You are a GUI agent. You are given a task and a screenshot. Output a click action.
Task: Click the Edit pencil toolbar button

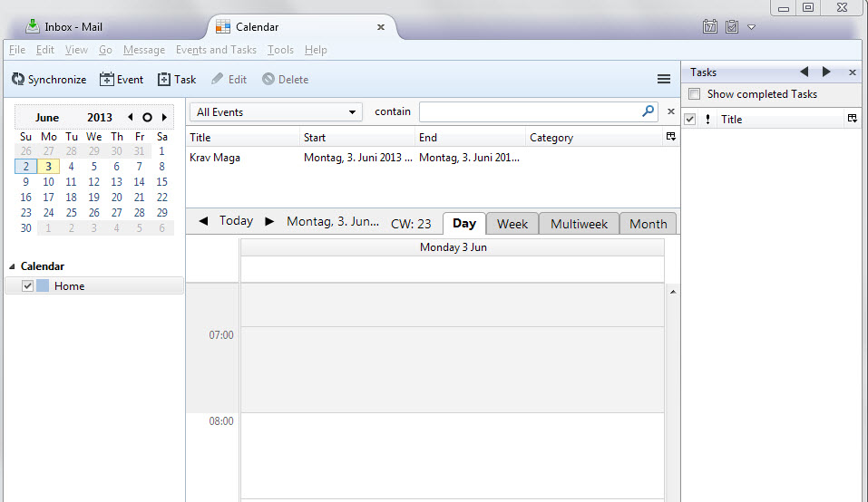point(229,79)
